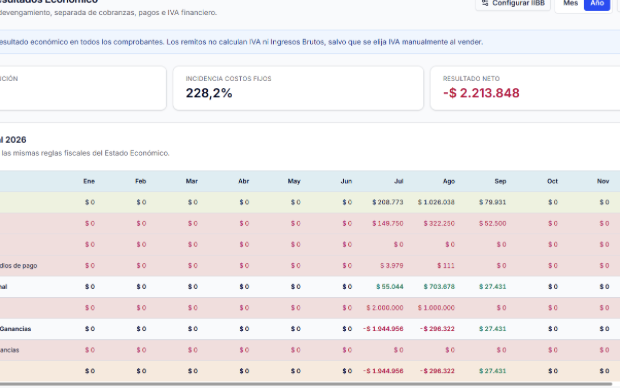Click the $ 79.931 cell in Sep
The height and width of the screenshot is (388, 620).
click(x=493, y=202)
